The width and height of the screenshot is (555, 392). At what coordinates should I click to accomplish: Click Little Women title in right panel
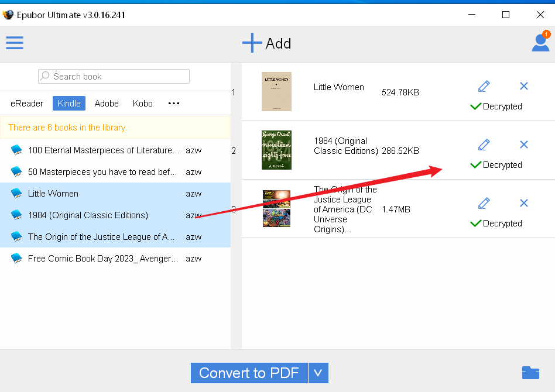tap(339, 87)
